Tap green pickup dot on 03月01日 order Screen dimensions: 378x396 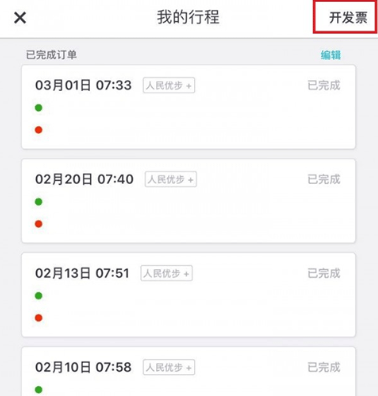pos(39,108)
